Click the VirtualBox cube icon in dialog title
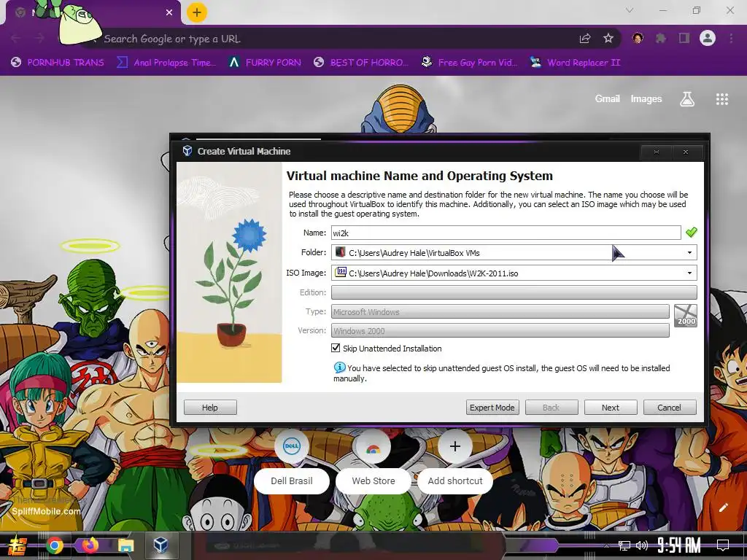This screenshot has height=560, width=747. 187,151
